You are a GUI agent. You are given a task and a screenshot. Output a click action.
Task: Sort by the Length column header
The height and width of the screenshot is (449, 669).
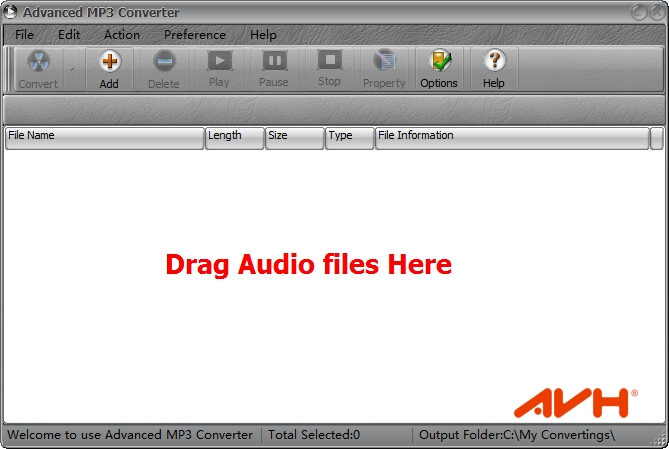point(234,138)
